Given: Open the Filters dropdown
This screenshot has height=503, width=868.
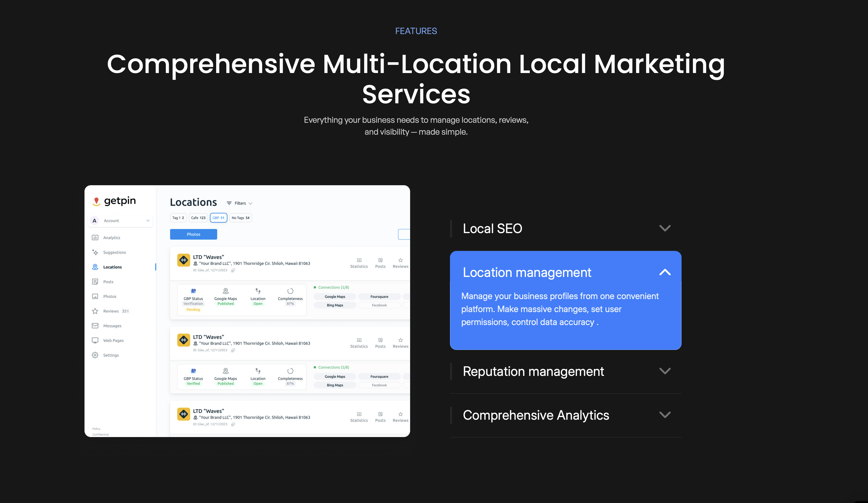Looking at the screenshot, I should point(240,203).
